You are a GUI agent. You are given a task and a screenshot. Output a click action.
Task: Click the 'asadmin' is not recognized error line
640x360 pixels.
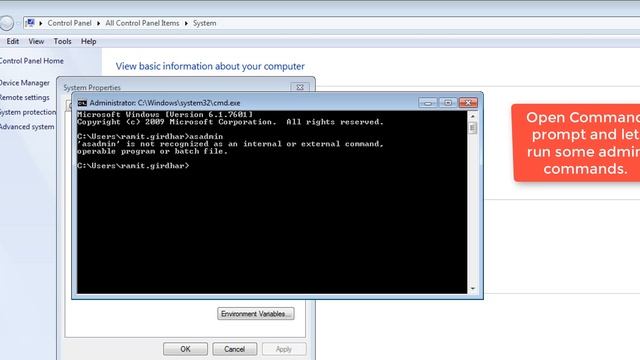coord(230,144)
